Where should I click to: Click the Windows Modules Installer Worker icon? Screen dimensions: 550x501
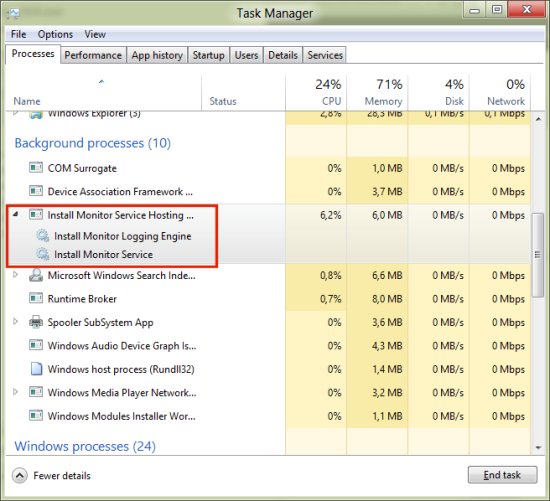point(36,416)
